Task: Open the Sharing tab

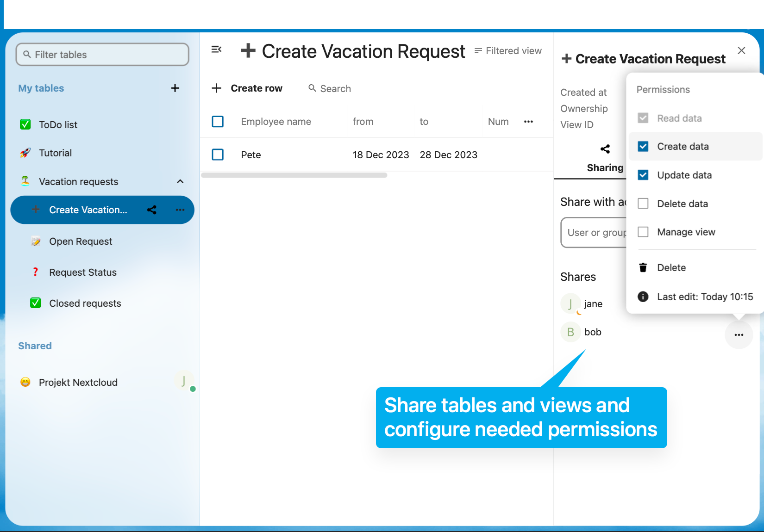Action: pyautogui.click(x=605, y=159)
